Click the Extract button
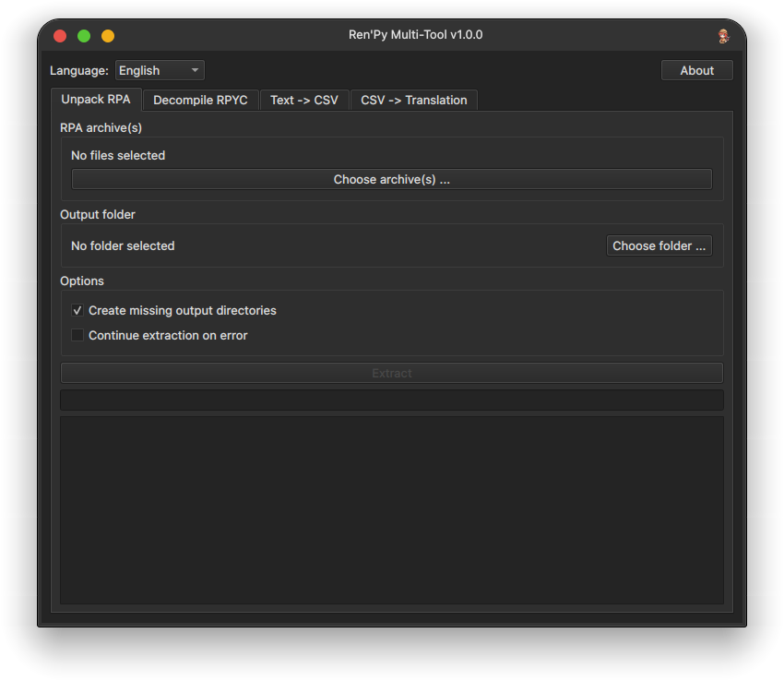This screenshot has width=784, height=681. coord(391,373)
